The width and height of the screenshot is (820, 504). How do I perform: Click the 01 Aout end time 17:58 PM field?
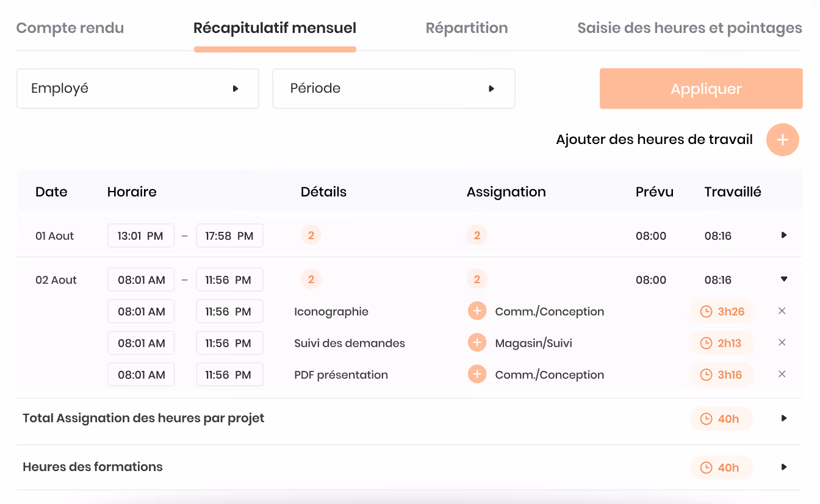[229, 236]
